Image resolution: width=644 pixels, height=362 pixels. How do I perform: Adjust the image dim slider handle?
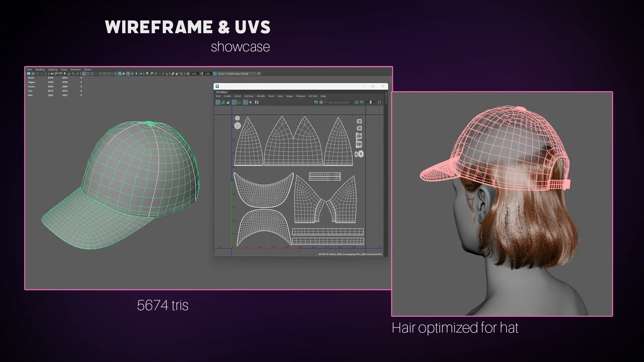[x=371, y=102]
